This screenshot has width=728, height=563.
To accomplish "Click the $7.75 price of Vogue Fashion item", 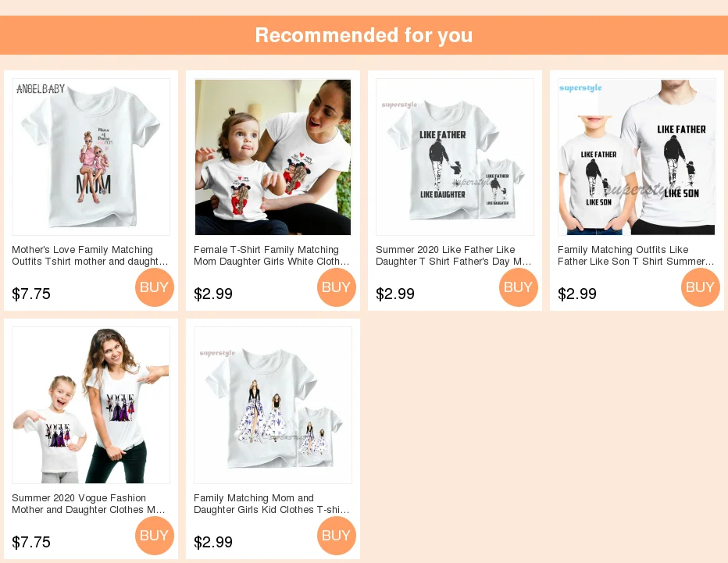I will (31, 542).
